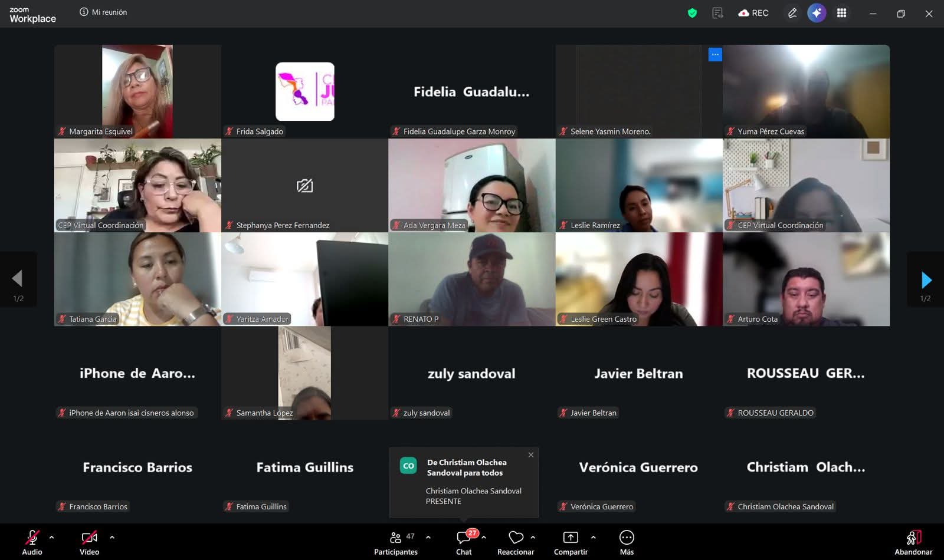Viewport: 944px width, 560px height.
Task: Click the Reaccionar heart icon
Action: tap(516, 542)
